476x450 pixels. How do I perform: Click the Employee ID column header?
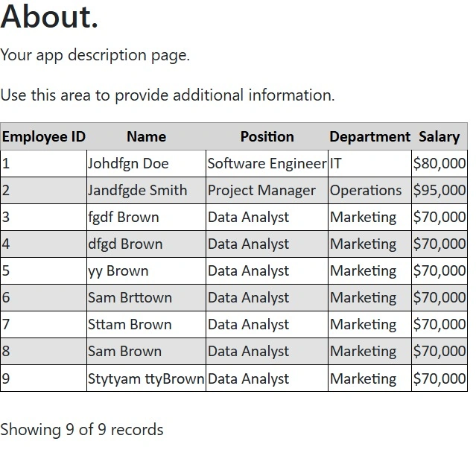[44, 136]
